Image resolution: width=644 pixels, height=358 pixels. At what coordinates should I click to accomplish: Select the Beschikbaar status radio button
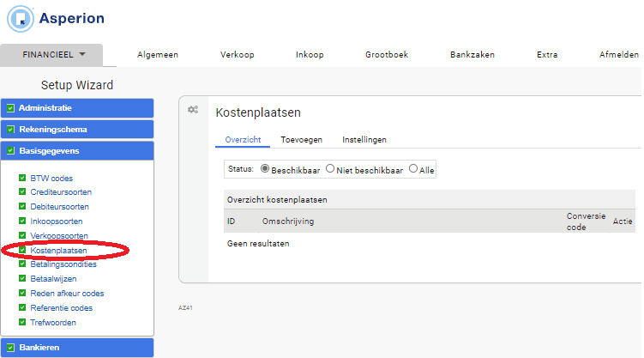point(265,168)
